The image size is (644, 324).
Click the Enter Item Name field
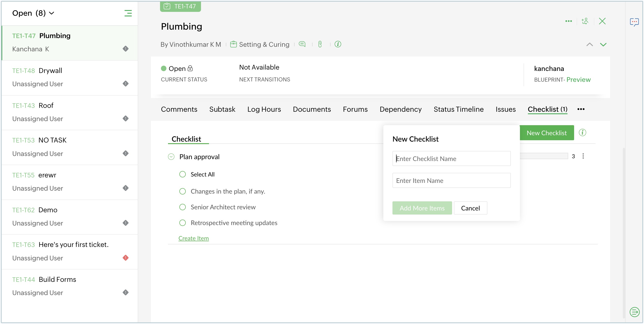point(451,181)
